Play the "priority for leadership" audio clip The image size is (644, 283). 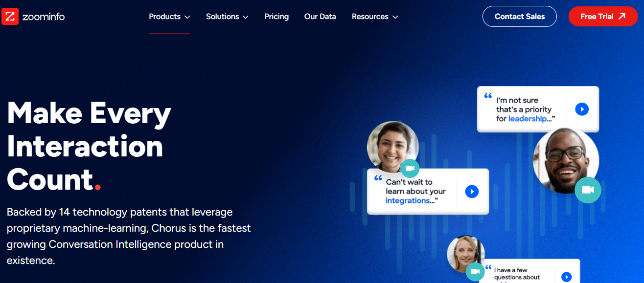(581, 109)
